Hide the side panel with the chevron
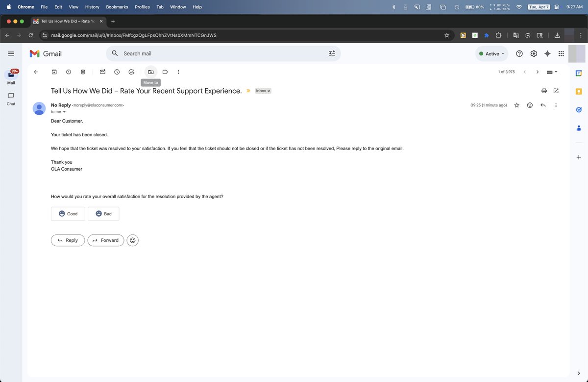Image resolution: width=588 pixels, height=382 pixels. (x=579, y=373)
